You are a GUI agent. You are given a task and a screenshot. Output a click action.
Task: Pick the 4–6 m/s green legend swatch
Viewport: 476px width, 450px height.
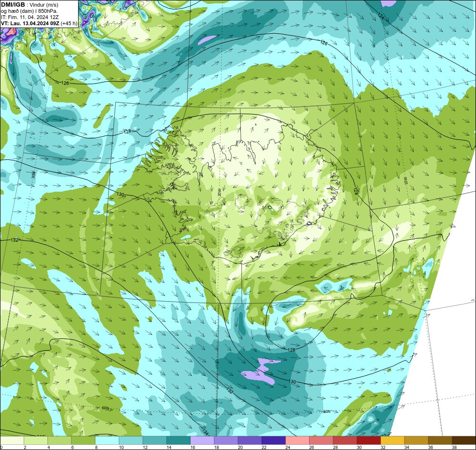[60, 440]
